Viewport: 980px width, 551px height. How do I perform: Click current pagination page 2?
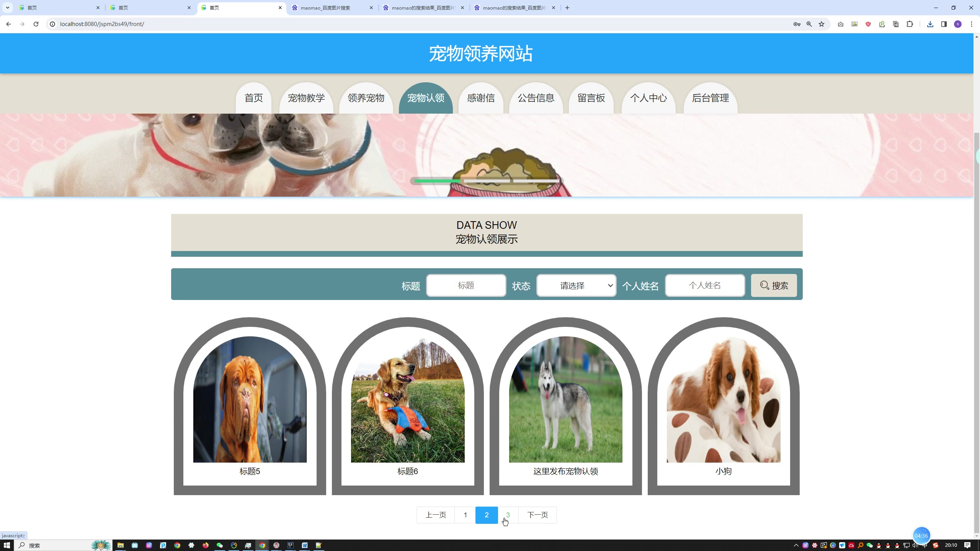click(487, 515)
